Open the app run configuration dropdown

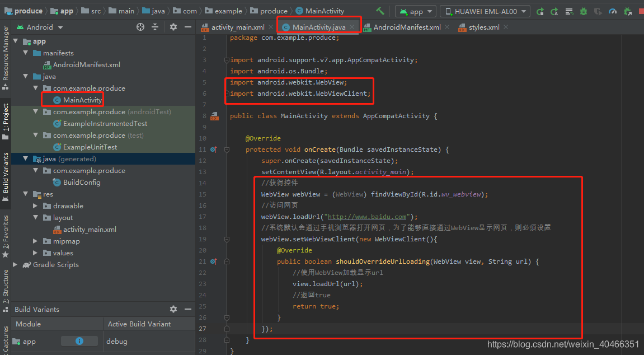(416, 12)
